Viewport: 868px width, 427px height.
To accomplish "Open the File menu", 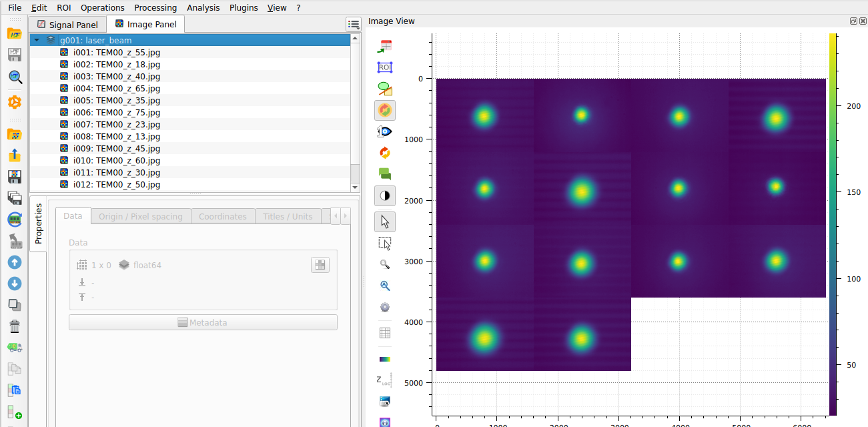I will click(x=15, y=7).
